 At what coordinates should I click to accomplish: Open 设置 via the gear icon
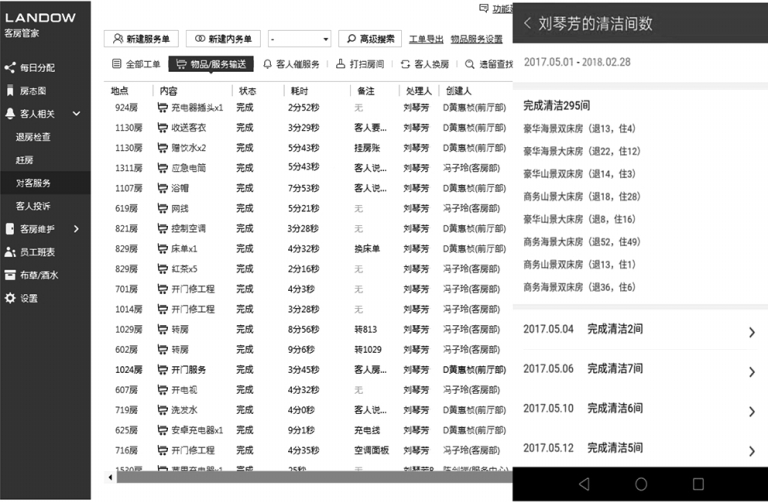pos(10,298)
